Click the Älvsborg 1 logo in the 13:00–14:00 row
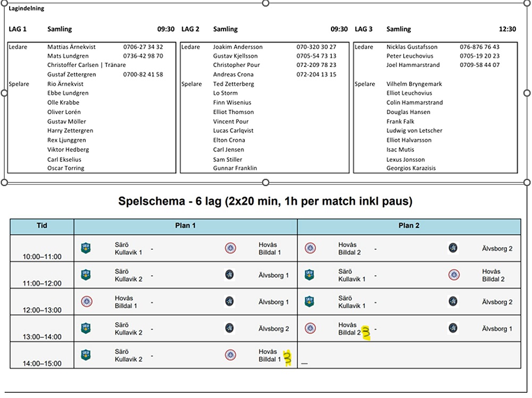 click(x=453, y=328)
